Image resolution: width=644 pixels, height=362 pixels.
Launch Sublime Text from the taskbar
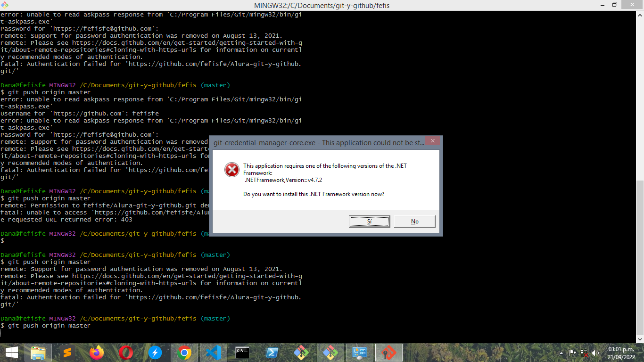click(x=67, y=353)
